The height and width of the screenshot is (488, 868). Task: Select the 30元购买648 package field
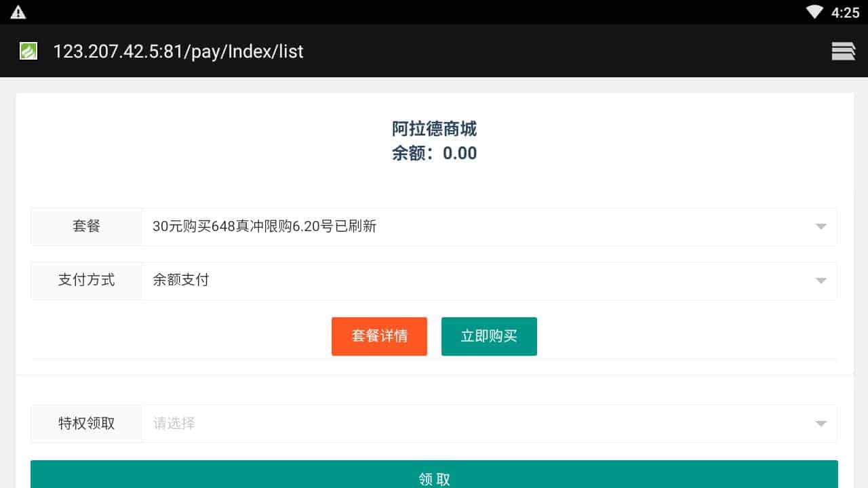pos(475,226)
